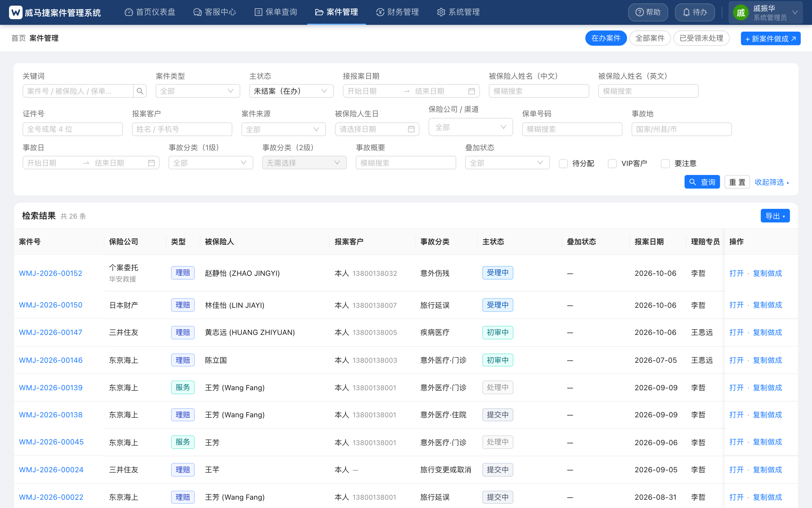812x508 pixels.
Task: Open the 被保险人生日 calendar icon
Action: coord(411,129)
